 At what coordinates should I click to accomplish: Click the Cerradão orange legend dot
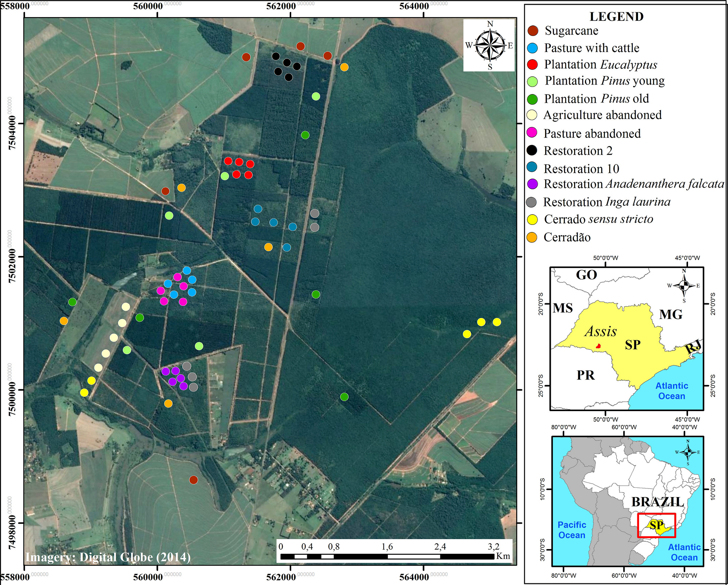click(x=532, y=237)
